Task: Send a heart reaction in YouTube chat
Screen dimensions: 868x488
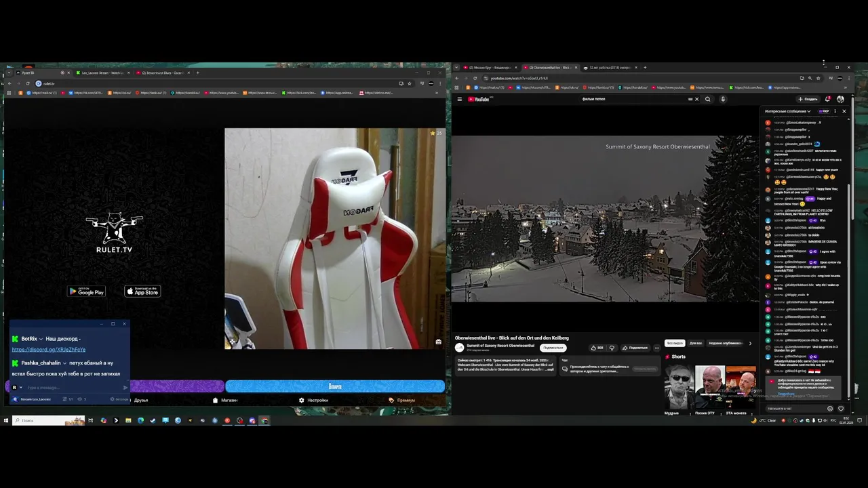Action: pyautogui.click(x=841, y=409)
